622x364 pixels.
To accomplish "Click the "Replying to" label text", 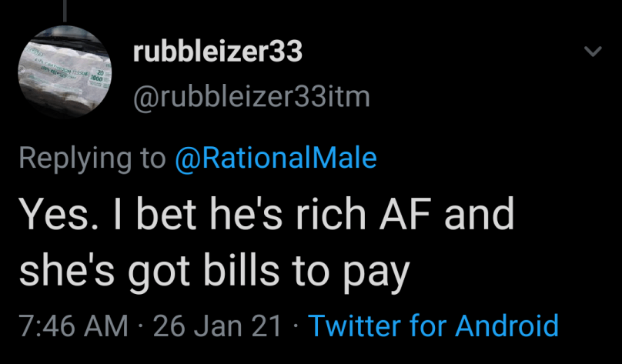I will (x=92, y=158).
